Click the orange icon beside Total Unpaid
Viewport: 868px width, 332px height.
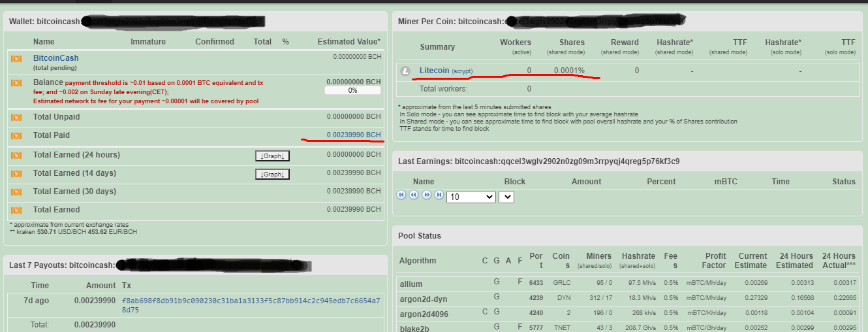pos(16,117)
